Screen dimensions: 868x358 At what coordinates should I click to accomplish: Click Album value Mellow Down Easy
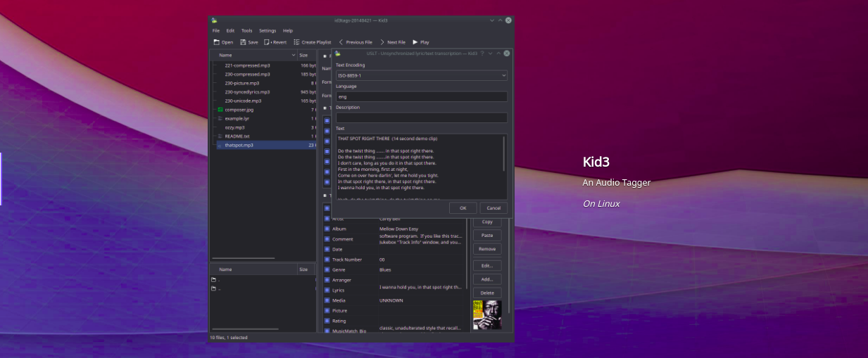398,229
